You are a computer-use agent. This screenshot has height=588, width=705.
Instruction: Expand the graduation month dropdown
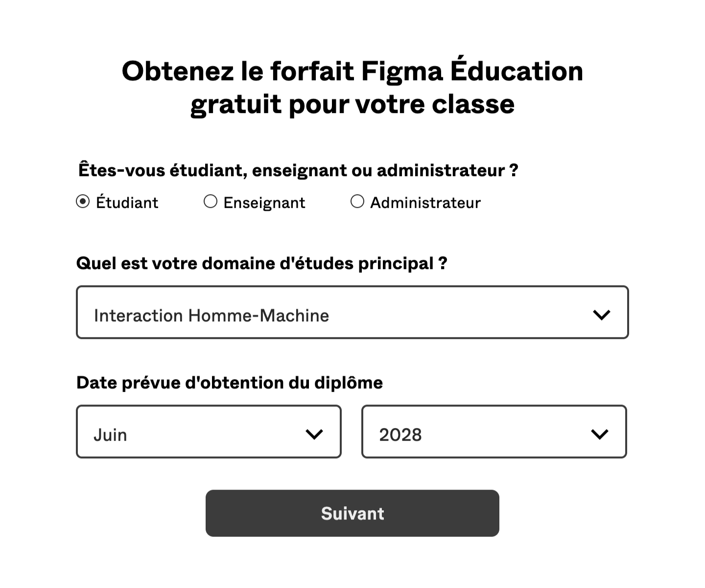coord(209,431)
